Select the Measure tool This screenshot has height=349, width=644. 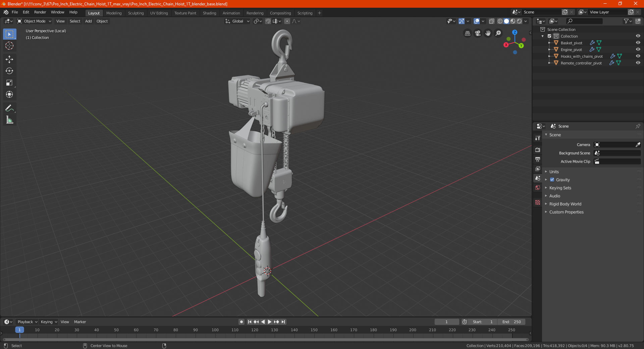click(x=9, y=120)
